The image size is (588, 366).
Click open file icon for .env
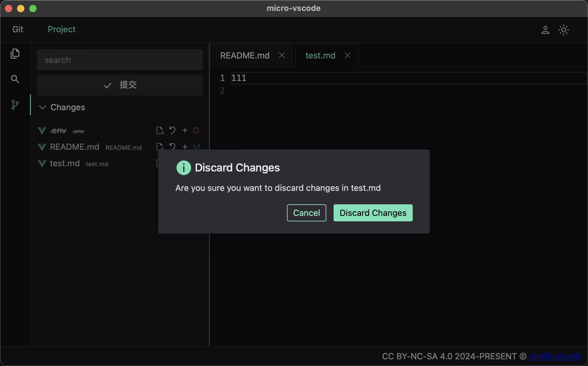pyautogui.click(x=160, y=131)
